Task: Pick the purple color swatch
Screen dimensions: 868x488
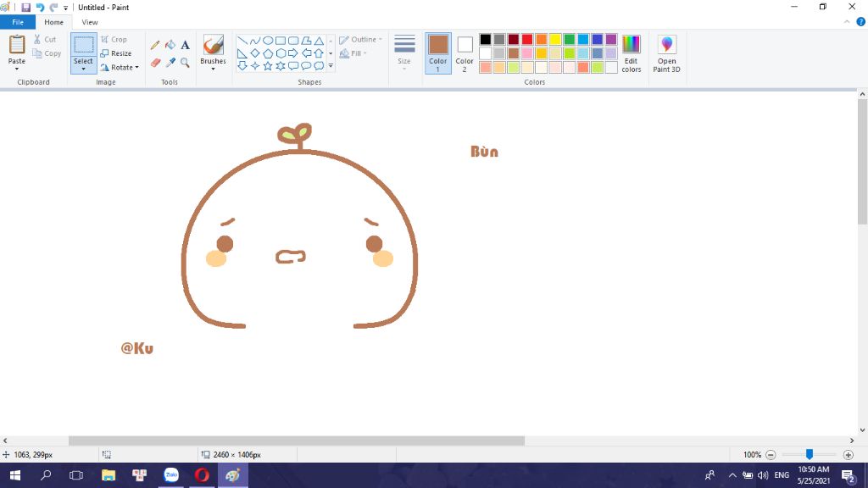Action: click(611, 39)
